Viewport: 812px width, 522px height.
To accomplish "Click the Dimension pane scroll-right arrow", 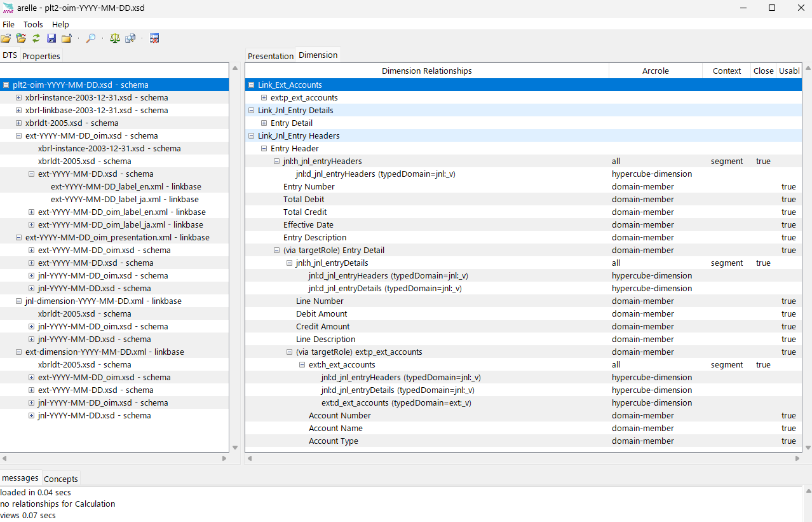I will coord(797,458).
